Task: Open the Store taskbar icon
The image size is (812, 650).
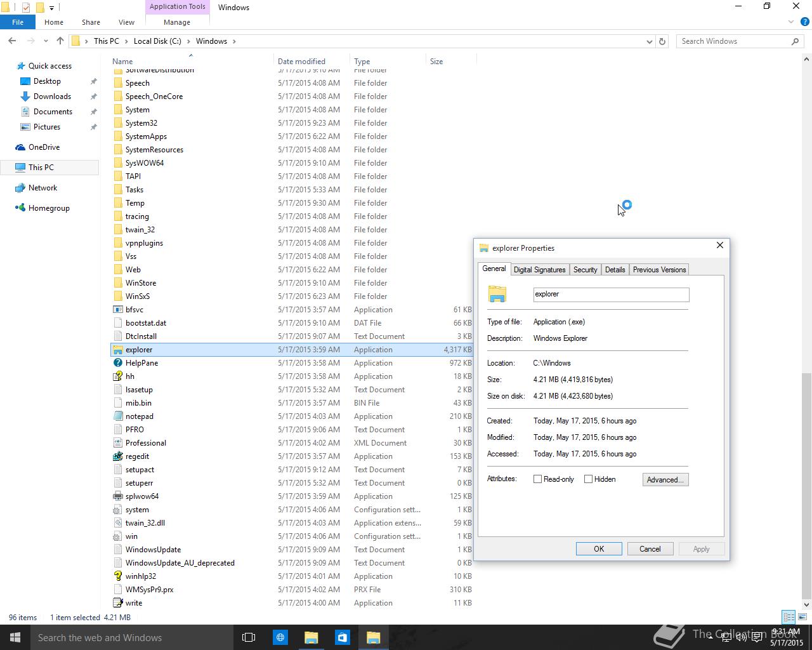Action: pyautogui.click(x=343, y=637)
